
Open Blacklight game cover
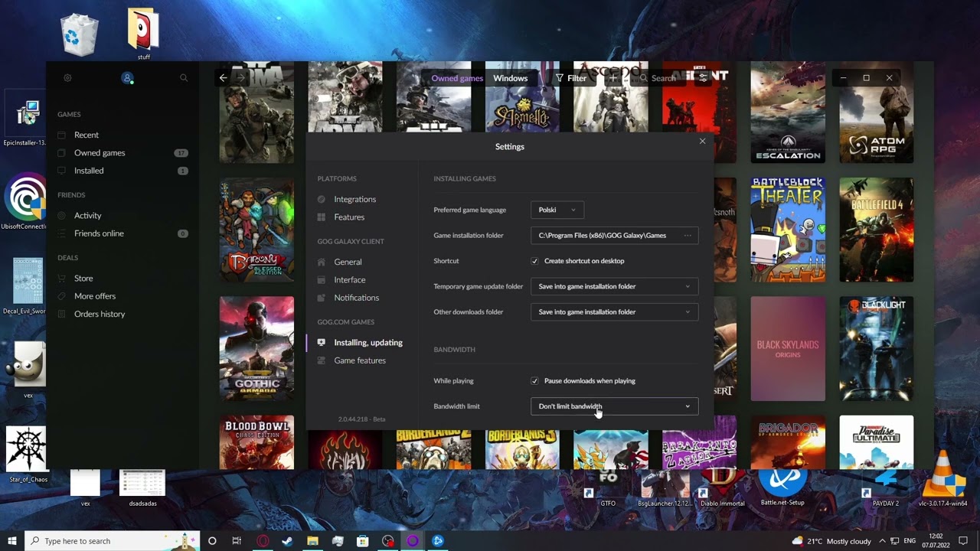coord(877,348)
